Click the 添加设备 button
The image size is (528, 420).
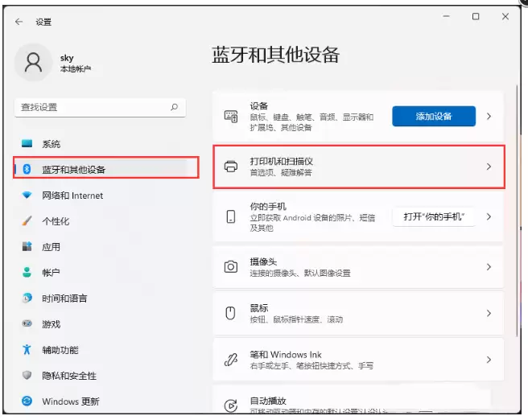(x=434, y=117)
